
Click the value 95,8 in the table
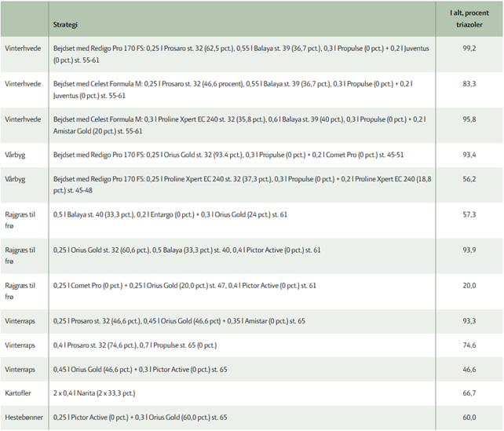pos(469,119)
